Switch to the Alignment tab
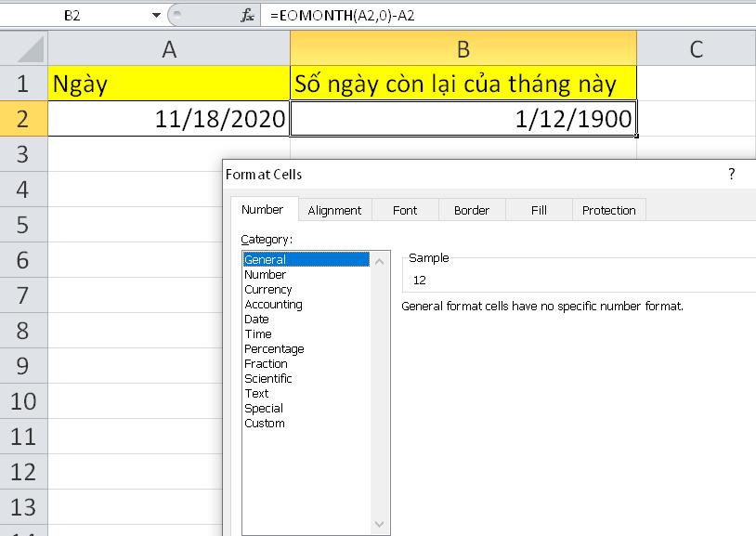Screen dimensions: 756x536 334,210
